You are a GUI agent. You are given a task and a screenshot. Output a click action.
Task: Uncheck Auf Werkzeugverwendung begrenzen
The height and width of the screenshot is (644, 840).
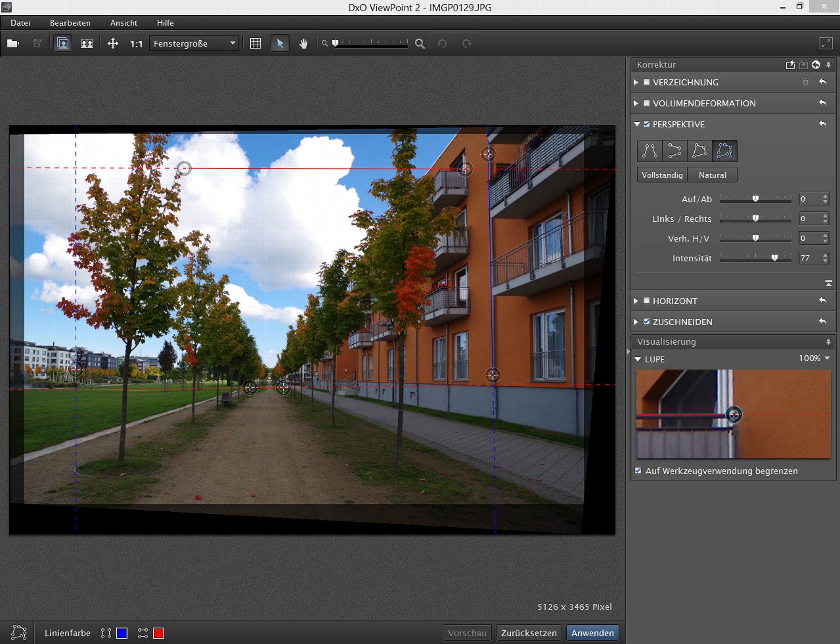[x=638, y=471]
